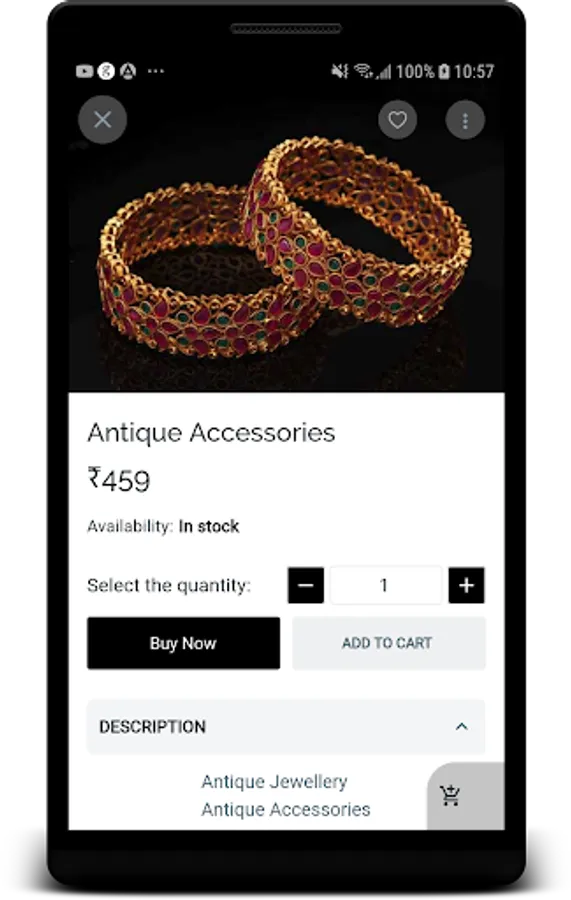Tap the YouTube notification icon
Screen dimensions: 571x900
[84, 71]
